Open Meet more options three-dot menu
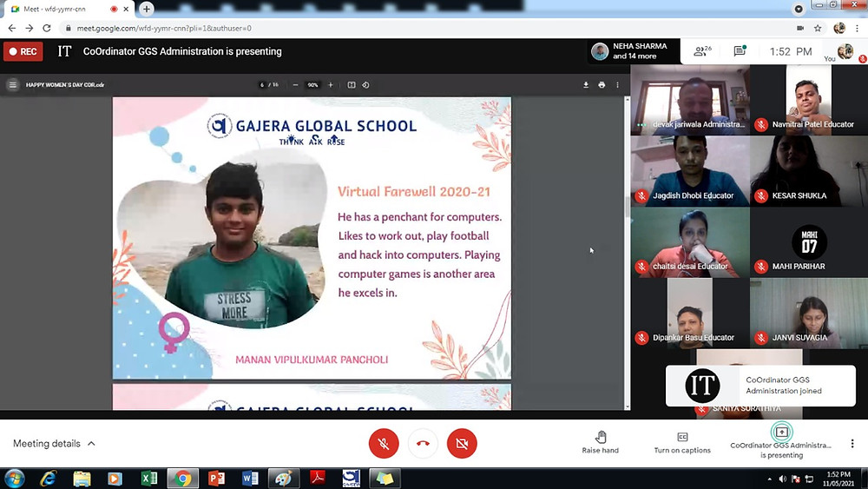This screenshot has width=868, height=489. (852, 443)
